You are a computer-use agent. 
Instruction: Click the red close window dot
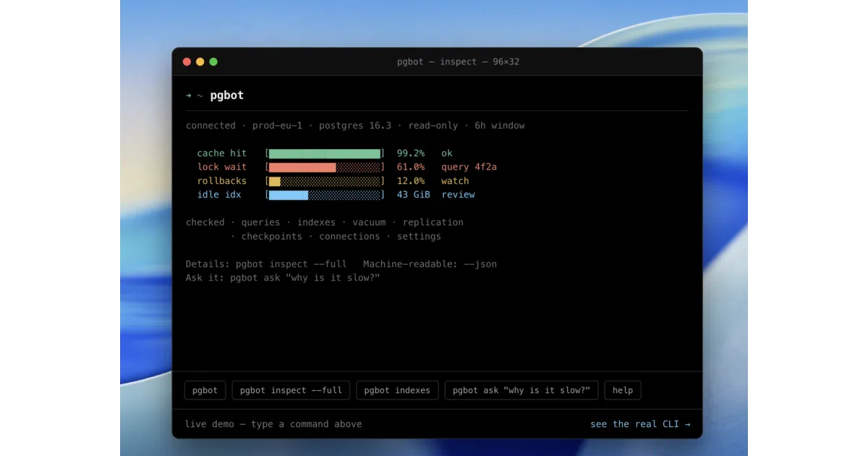pyautogui.click(x=187, y=62)
